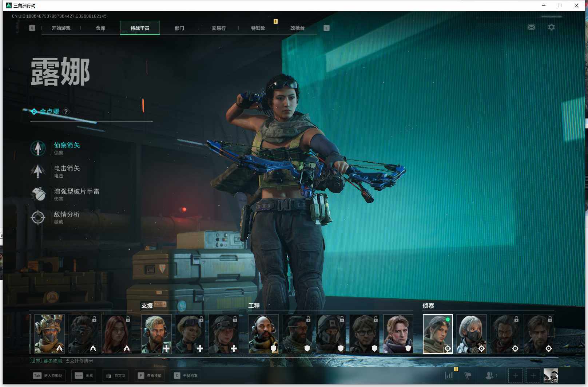Click the Q previous-tab key icon
The image size is (588, 387).
32,28
